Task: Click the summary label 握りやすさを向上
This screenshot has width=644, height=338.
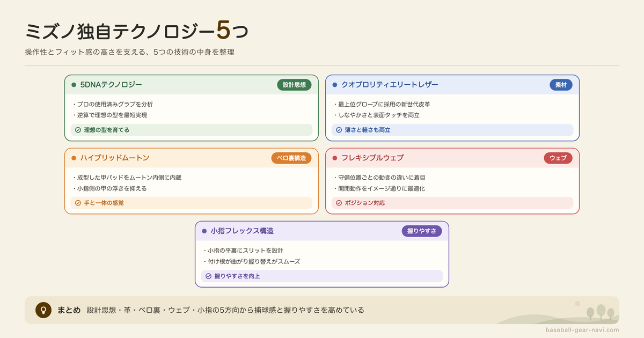Action: pos(237,276)
